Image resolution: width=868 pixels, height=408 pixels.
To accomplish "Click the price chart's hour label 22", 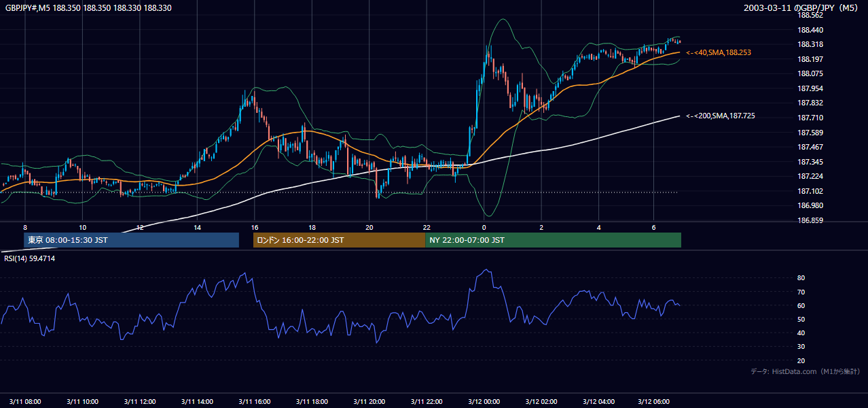I will pyautogui.click(x=427, y=227).
